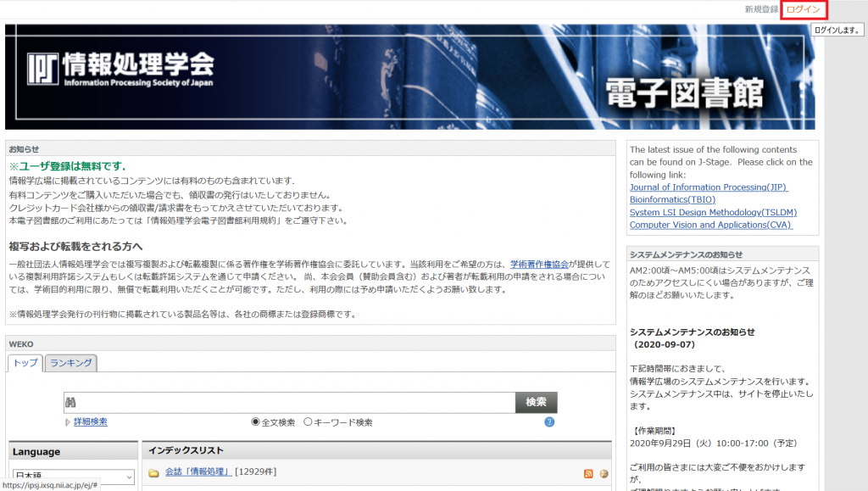
Task: Select the トップ tab
Action: tap(25, 363)
